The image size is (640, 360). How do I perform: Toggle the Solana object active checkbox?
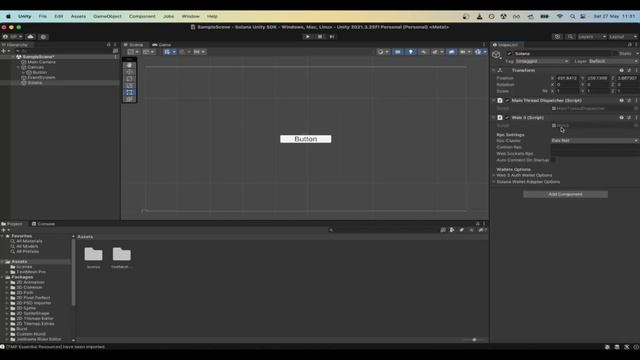(x=509, y=53)
